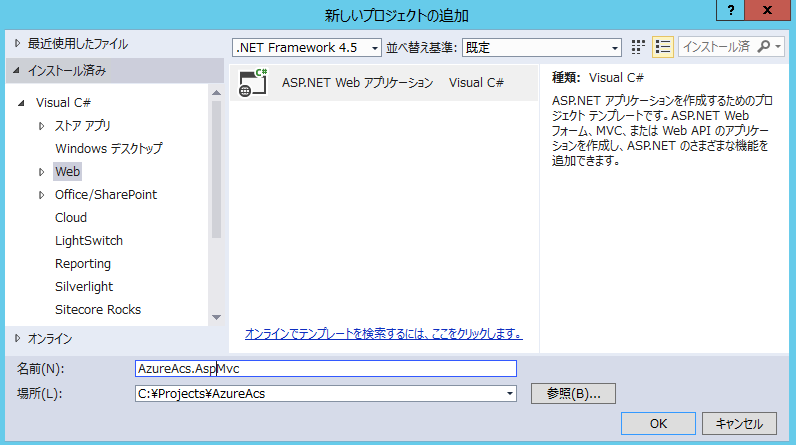Select the Office/SharePoint category label
This screenshot has width=796, height=445.
click(106, 195)
